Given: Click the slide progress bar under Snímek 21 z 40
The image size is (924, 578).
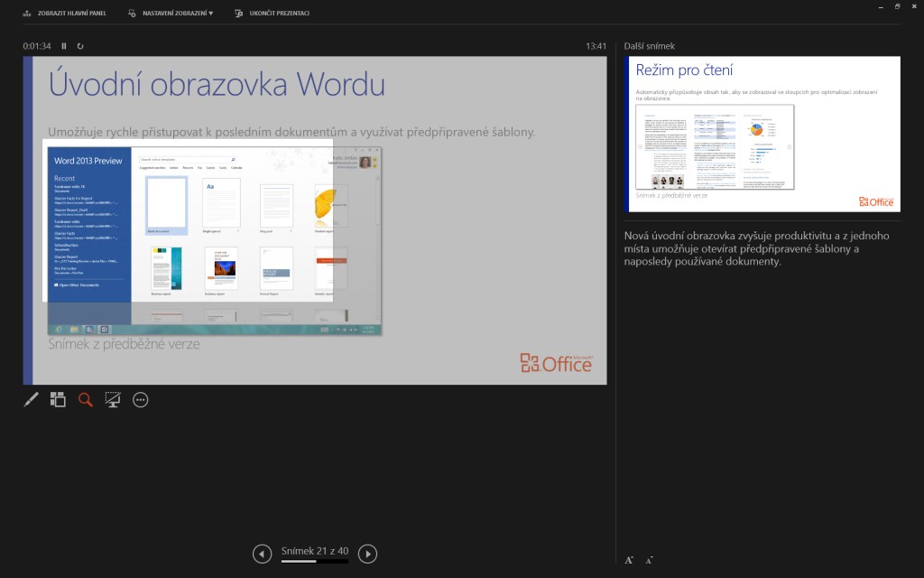Looking at the screenshot, I should pyautogui.click(x=315, y=562).
